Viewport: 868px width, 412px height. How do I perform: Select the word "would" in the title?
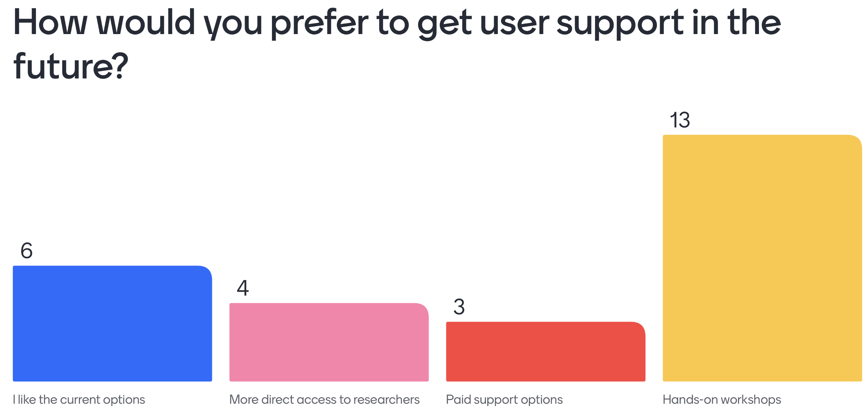pos(146,23)
